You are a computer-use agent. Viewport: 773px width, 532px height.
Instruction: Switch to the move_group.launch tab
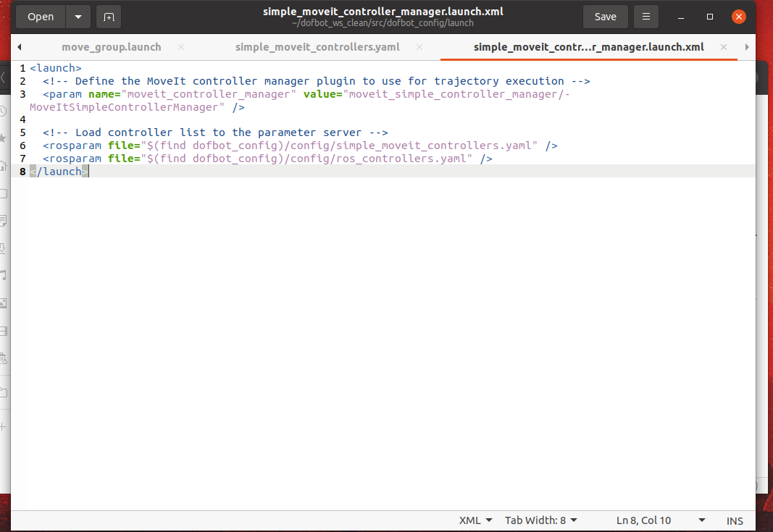pos(111,47)
